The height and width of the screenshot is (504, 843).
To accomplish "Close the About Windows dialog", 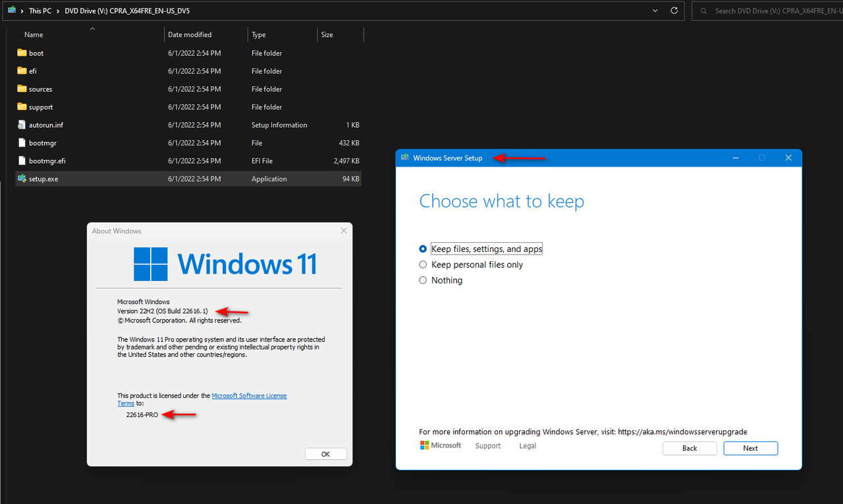I will coord(343,231).
